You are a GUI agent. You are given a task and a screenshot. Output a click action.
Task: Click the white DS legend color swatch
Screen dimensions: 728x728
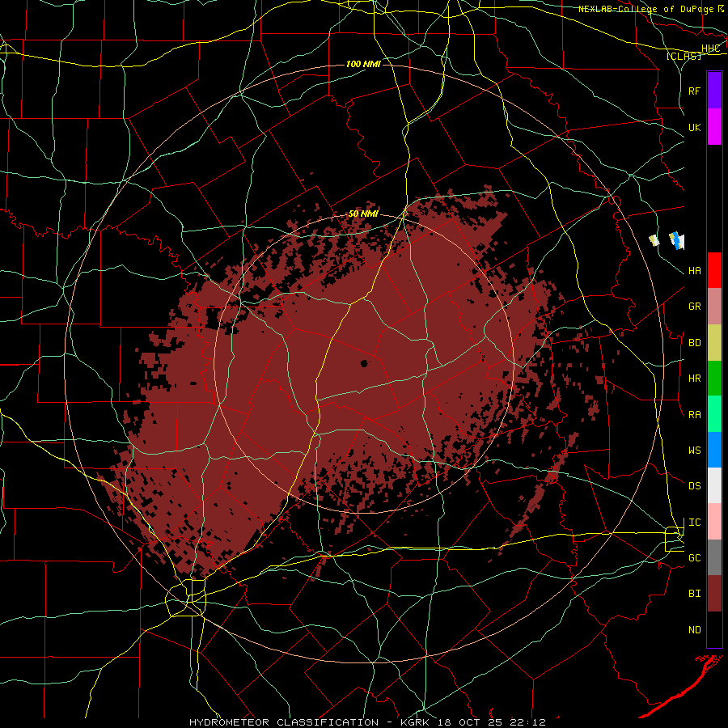coord(714,485)
